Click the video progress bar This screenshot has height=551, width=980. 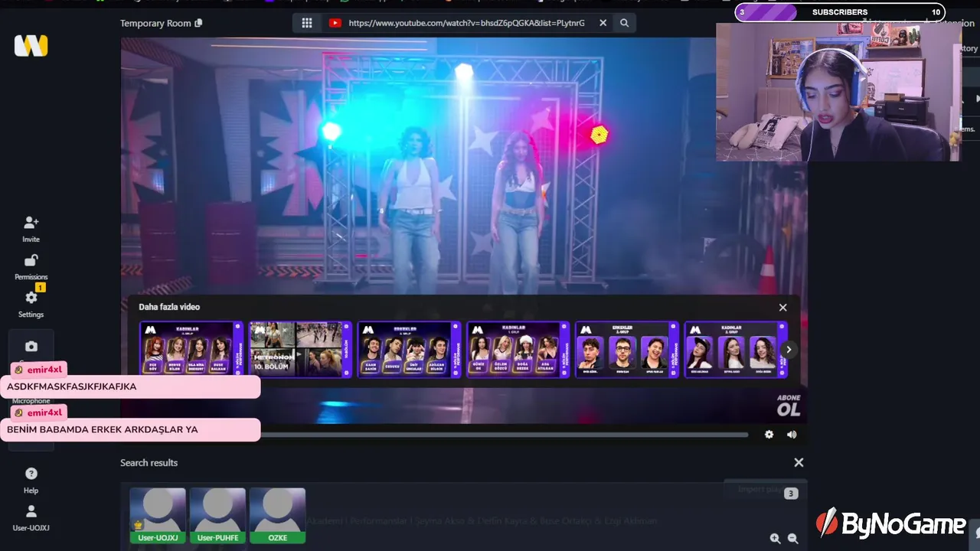coord(505,435)
